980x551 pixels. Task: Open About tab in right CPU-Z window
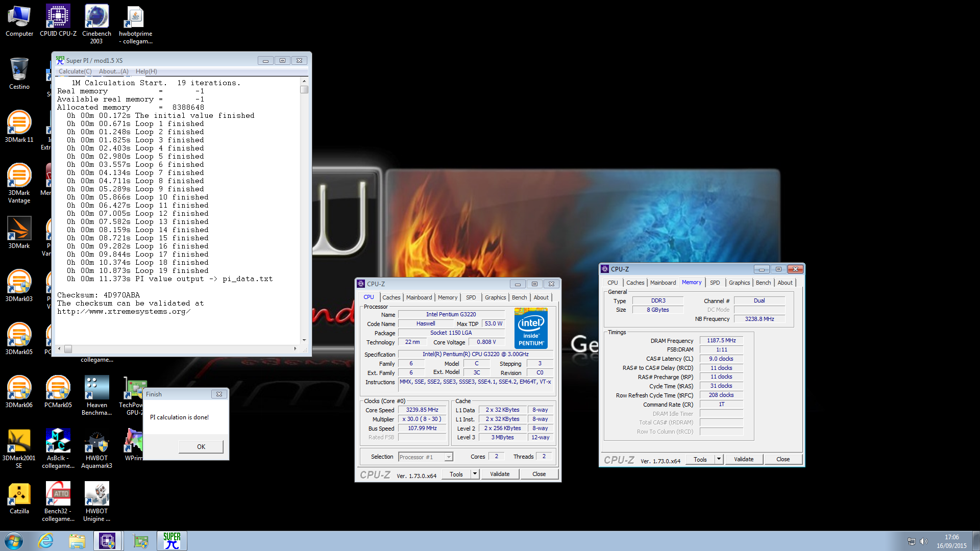click(785, 283)
